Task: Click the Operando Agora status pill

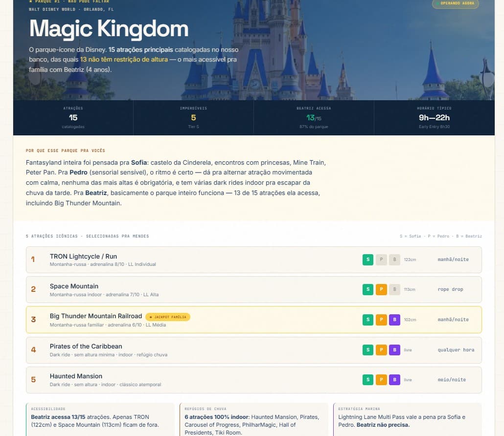Action: (x=455, y=3)
